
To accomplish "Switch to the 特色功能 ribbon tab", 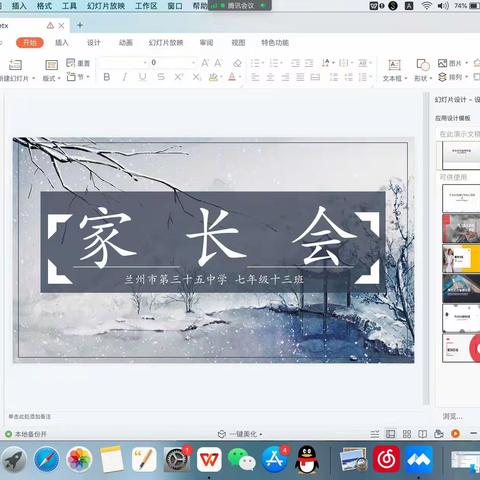I will [x=275, y=43].
